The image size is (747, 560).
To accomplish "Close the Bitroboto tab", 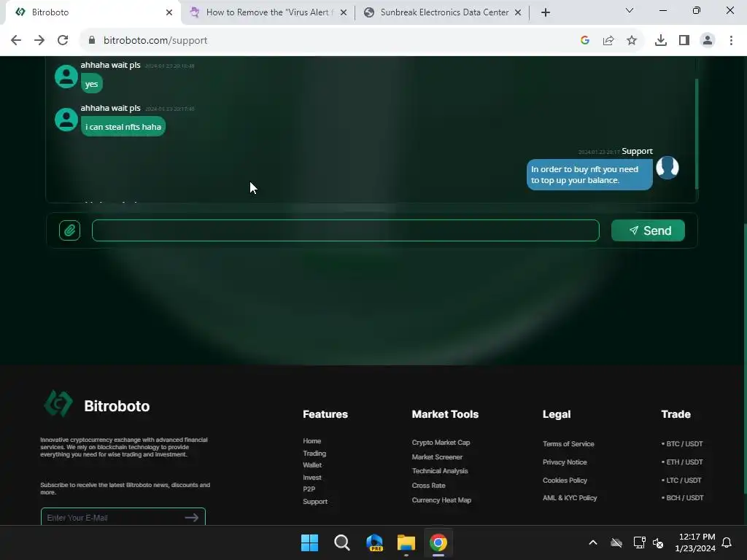I will click(169, 12).
